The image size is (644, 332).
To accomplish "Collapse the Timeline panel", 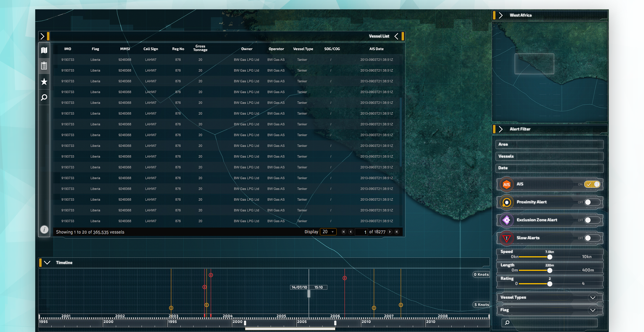I will [47, 263].
